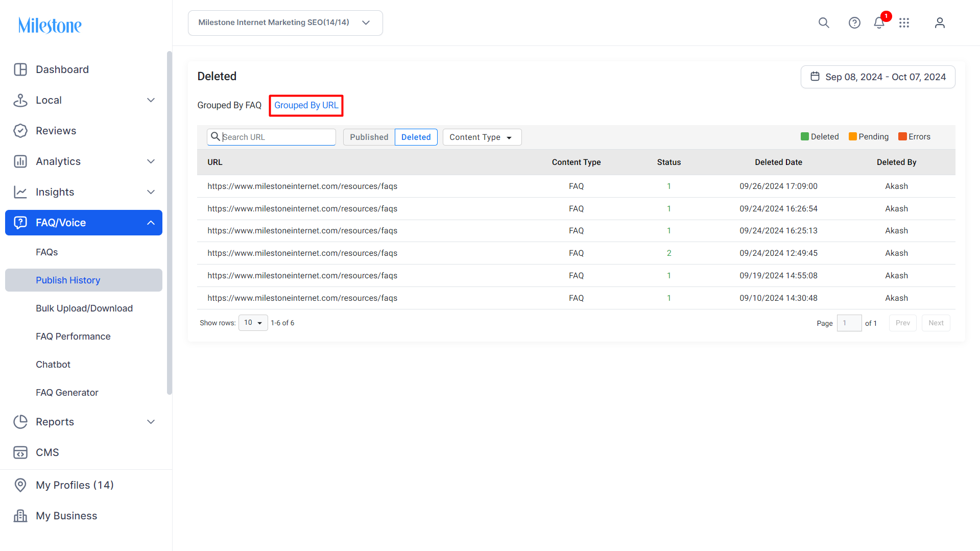This screenshot has height=551, width=980.
Task: Click the Prev page button
Action: pyautogui.click(x=902, y=323)
